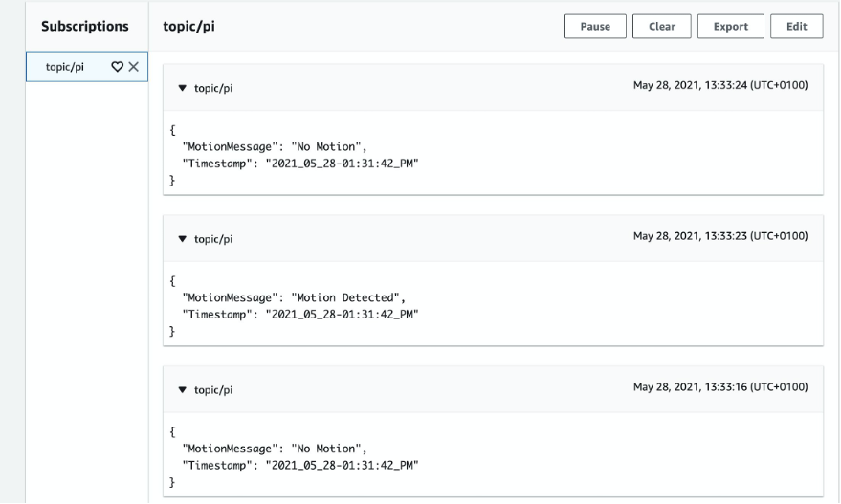Click the topic/pi label in the bottom message header
The image size is (841, 504).
pos(213,390)
